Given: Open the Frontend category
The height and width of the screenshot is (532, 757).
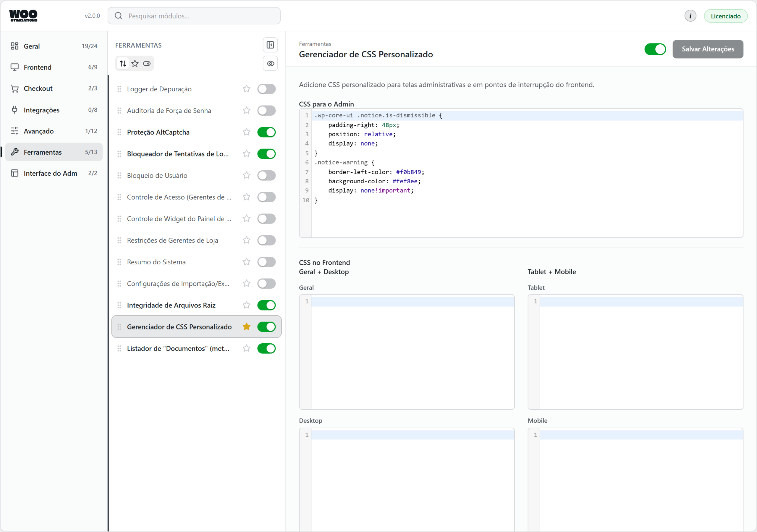Looking at the screenshot, I should (54, 67).
